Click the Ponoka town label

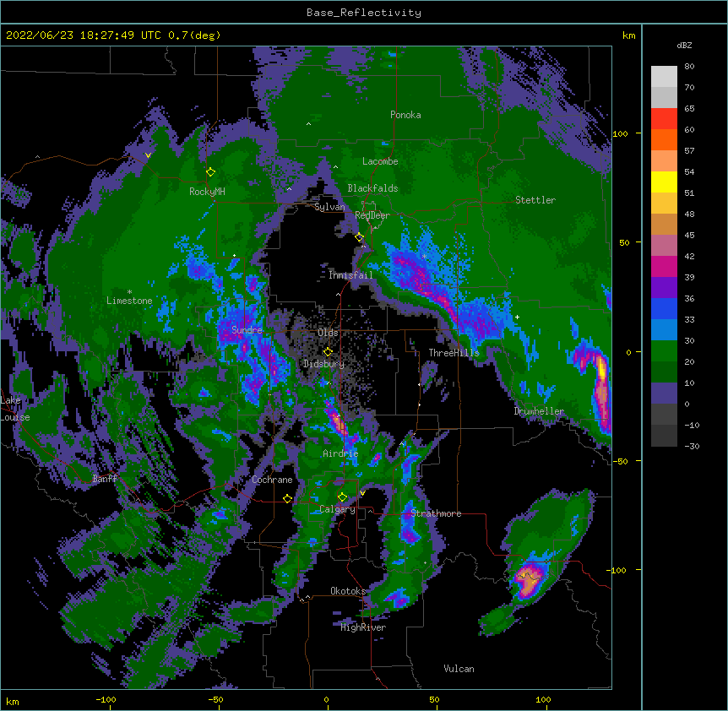click(x=405, y=115)
